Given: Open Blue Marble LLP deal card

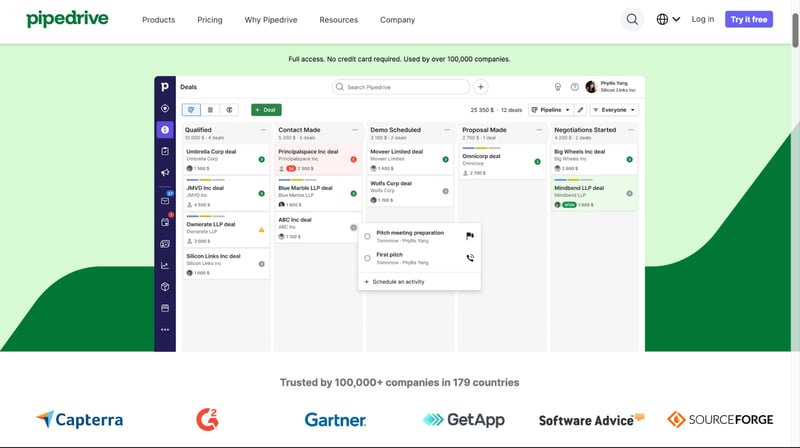Looking at the screenshot, I should 318,193.
